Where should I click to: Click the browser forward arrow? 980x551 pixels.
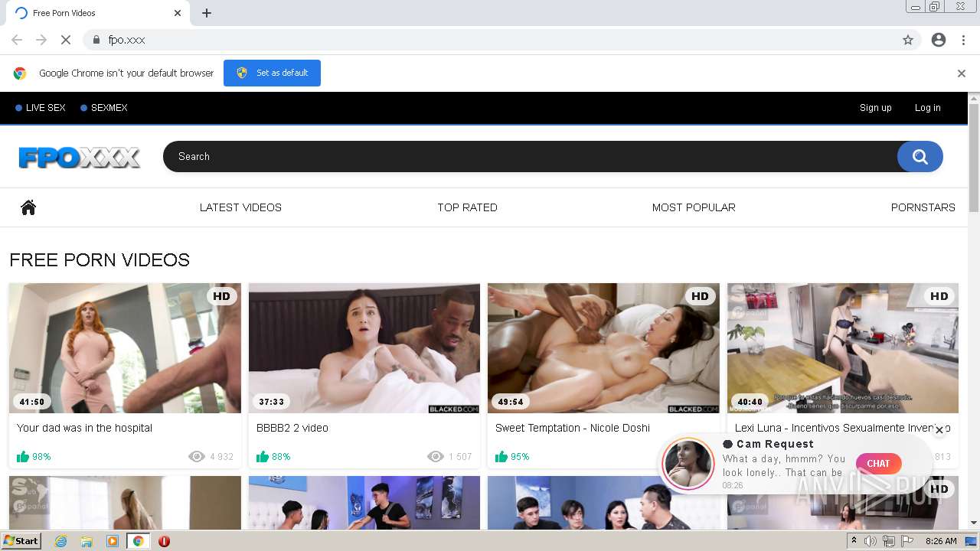point(41,40)
